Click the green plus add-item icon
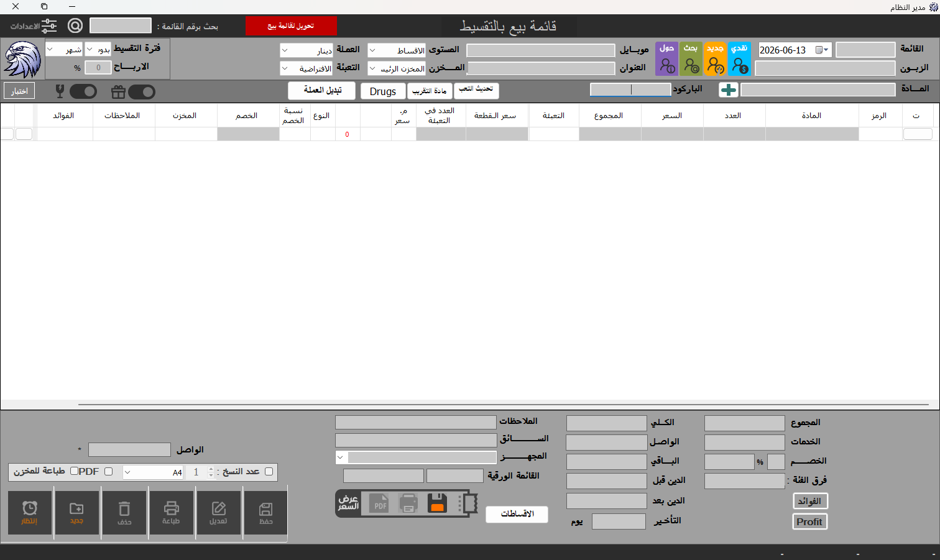Image resolution: width=940 pixels, height=560 pixels. click(728, 90)
